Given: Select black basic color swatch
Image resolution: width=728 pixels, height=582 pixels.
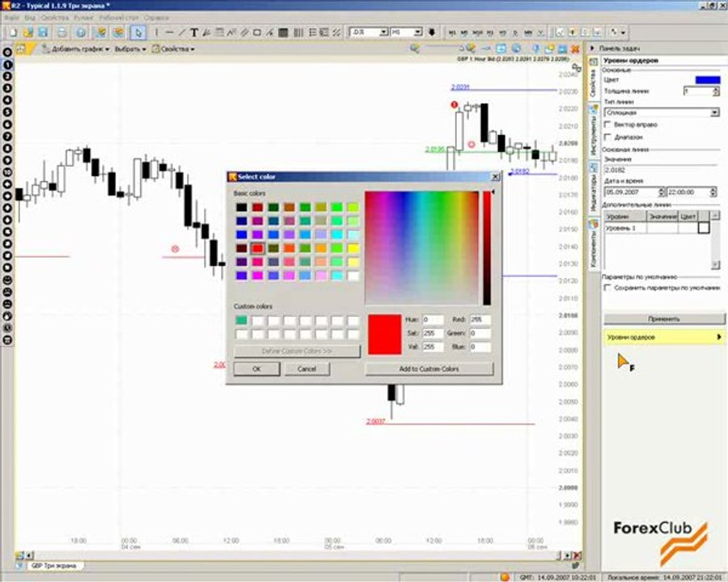Looking at the screenshot, I should click(x=241, y=207).
